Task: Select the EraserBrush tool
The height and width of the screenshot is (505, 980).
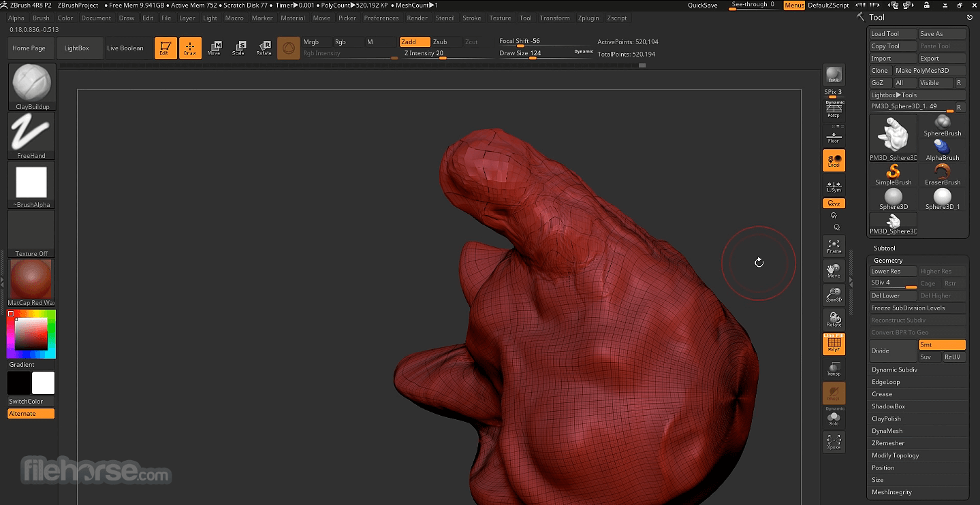Action: pyautogui.click(x=943, y=174)
